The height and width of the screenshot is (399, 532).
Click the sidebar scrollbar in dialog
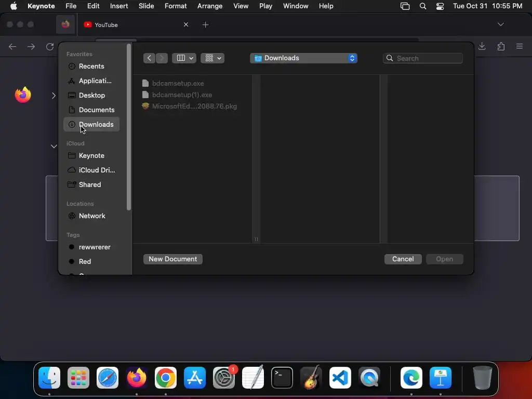tap(129, 127)
